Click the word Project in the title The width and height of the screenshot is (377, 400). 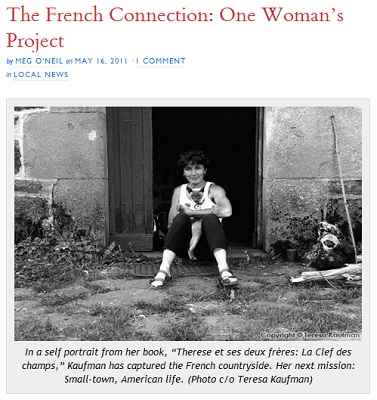tap(35, 41)
